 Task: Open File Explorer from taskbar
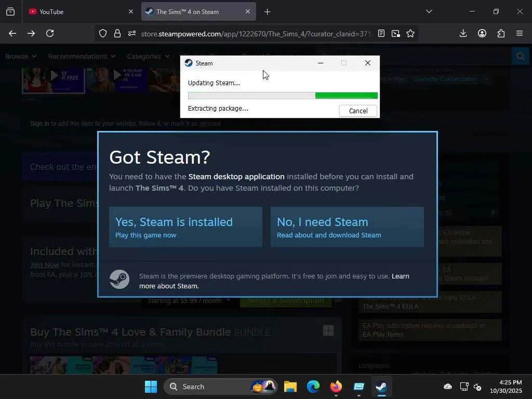290,387
